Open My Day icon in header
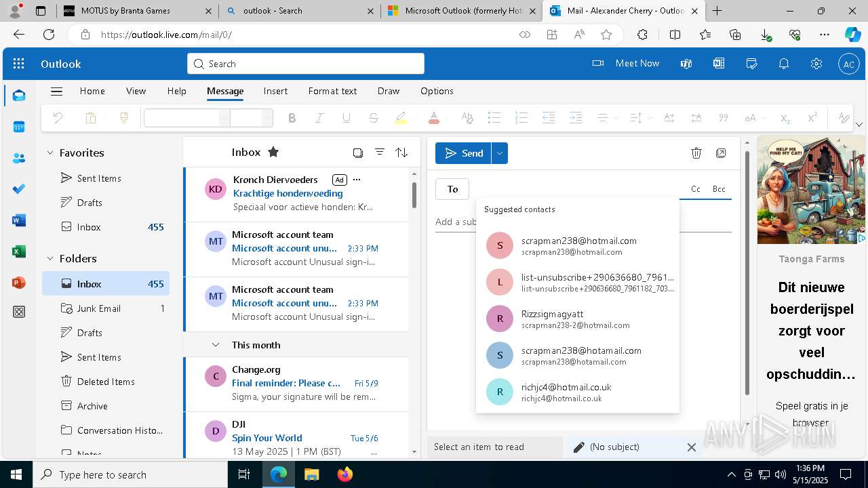 click(751, 64)
